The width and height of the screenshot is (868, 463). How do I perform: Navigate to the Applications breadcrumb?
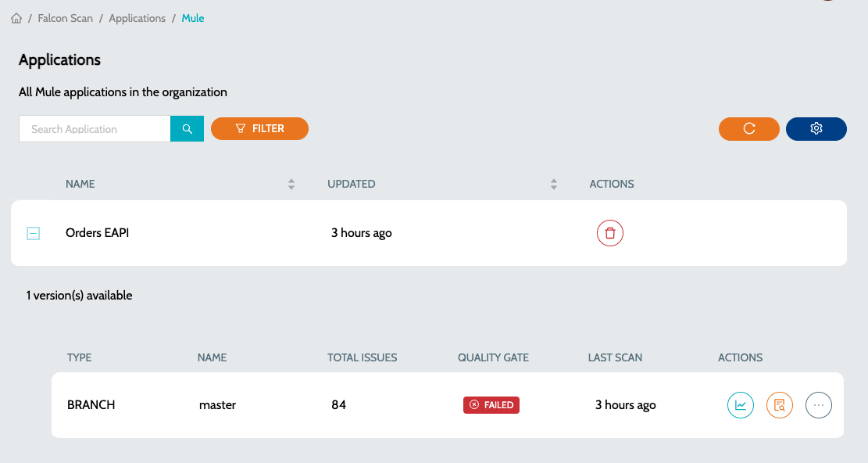coord(138,18)
